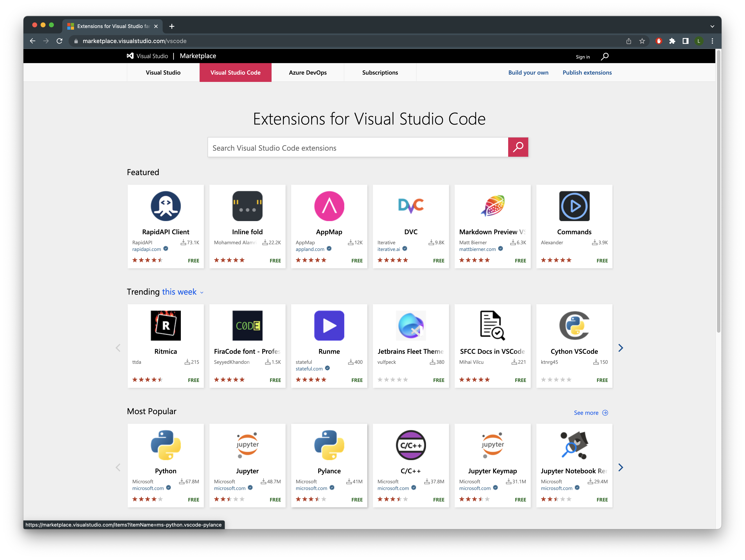Click the Ritmica extension icon
Screen dimensions: 745x560
pyautogui.click(x=165, y=325)
